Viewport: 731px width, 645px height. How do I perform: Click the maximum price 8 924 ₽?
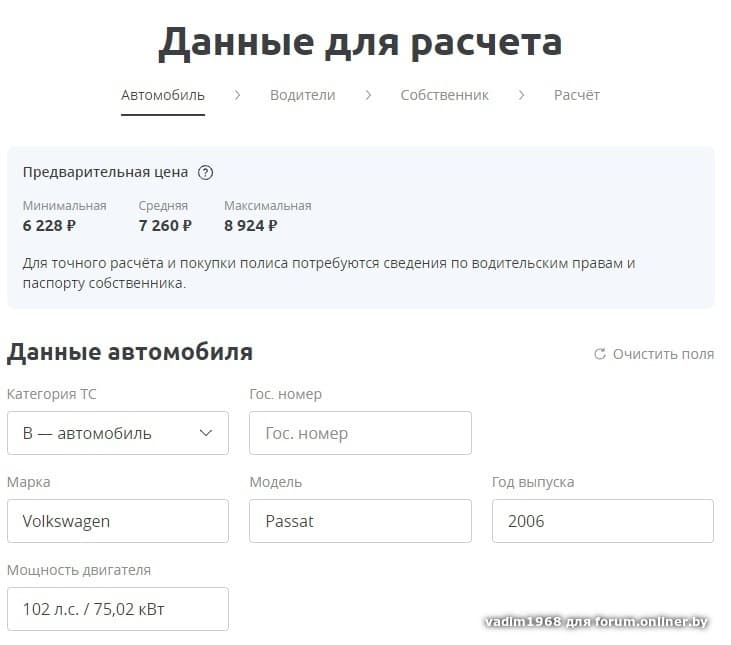(x=251, y=225)
